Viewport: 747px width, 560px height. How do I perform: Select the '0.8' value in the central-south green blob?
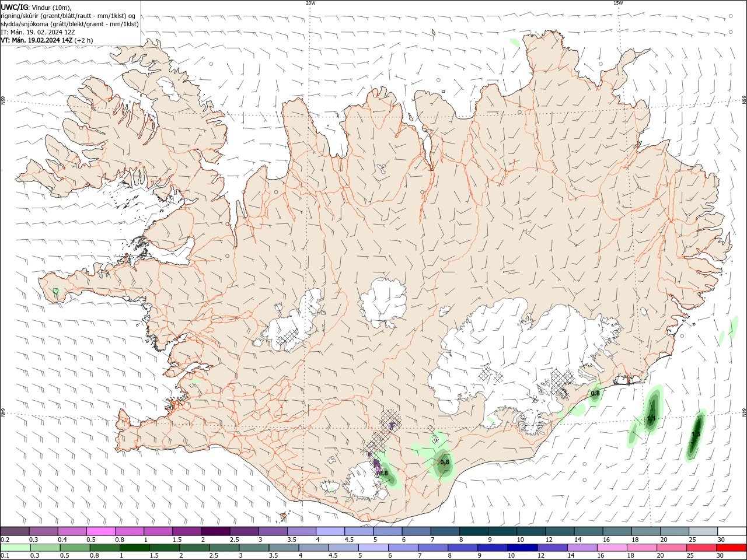point(445,462)
